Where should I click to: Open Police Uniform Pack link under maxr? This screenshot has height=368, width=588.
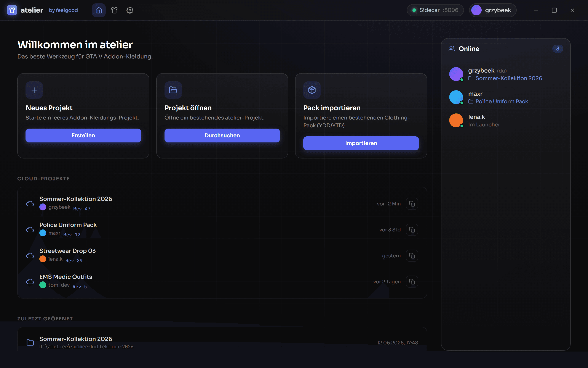click(x=498, y=101)
